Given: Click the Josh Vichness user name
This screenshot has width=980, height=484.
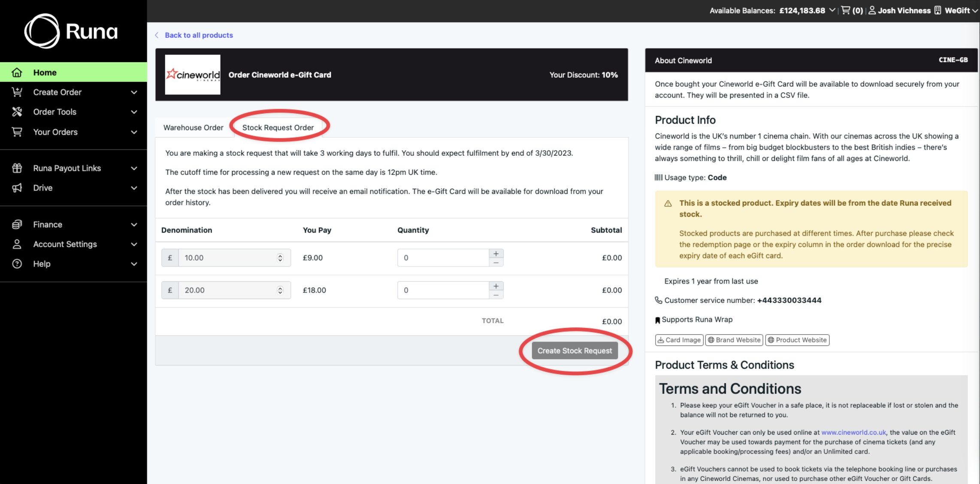Looking at the screenshot, I should (904, 10).
